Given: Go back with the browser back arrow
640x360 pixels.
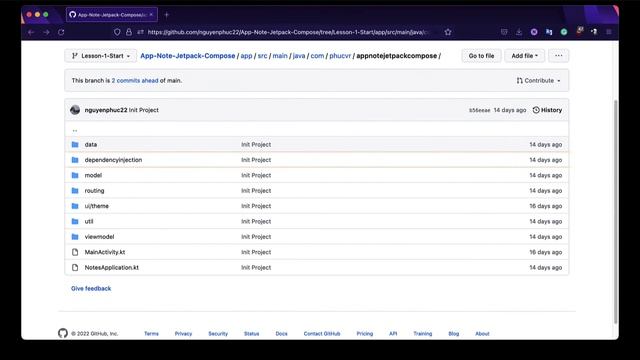Looking at the screenshot, I should [31, 32].
